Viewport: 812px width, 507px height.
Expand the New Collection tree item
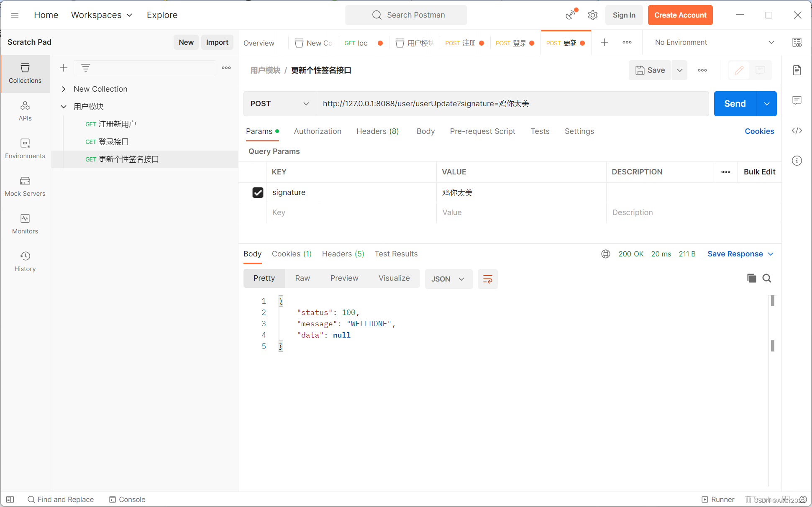[x=64, y=89]
